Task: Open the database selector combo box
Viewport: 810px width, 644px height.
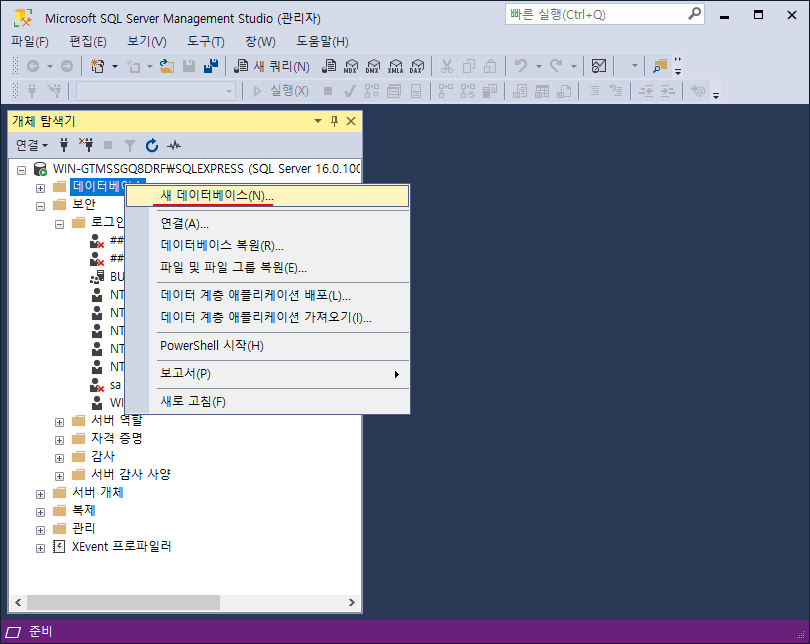Action: click(x=156, y=91)
